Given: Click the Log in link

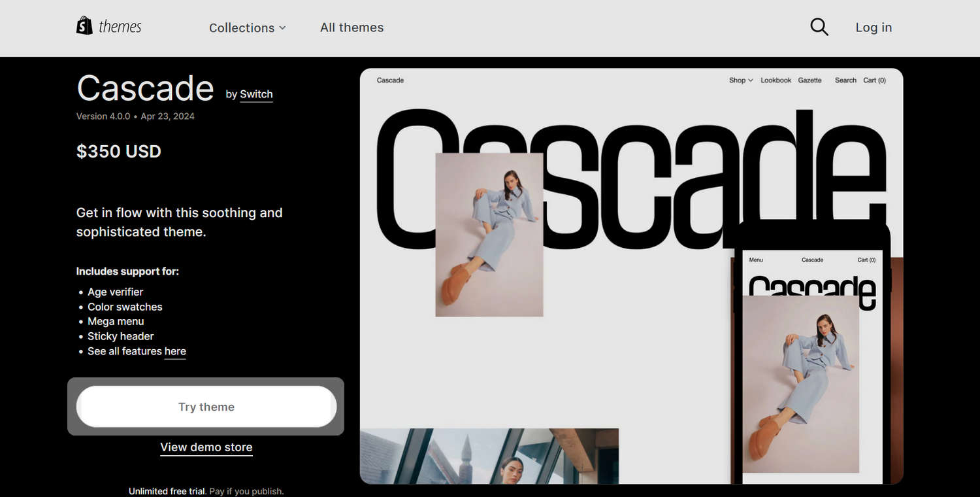Looking at the screenshot, I should point(874,27).
